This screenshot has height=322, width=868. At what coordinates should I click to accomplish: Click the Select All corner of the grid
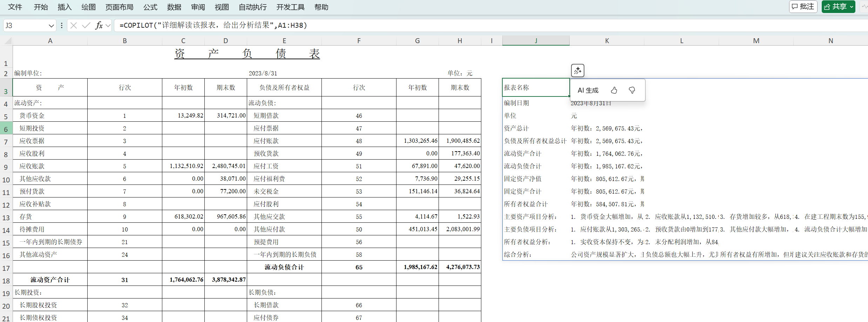[7, 41]
